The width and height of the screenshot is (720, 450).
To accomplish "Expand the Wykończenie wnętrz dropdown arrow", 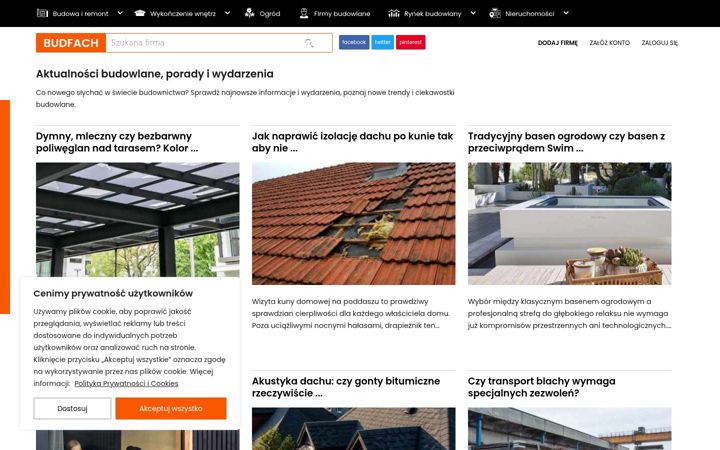I will (x=227, y=13).
